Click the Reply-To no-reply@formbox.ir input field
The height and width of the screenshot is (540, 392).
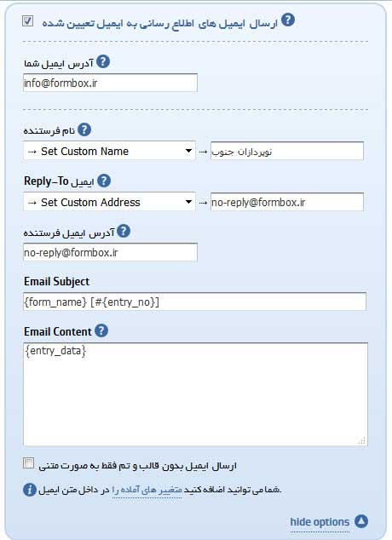point(287,202)
